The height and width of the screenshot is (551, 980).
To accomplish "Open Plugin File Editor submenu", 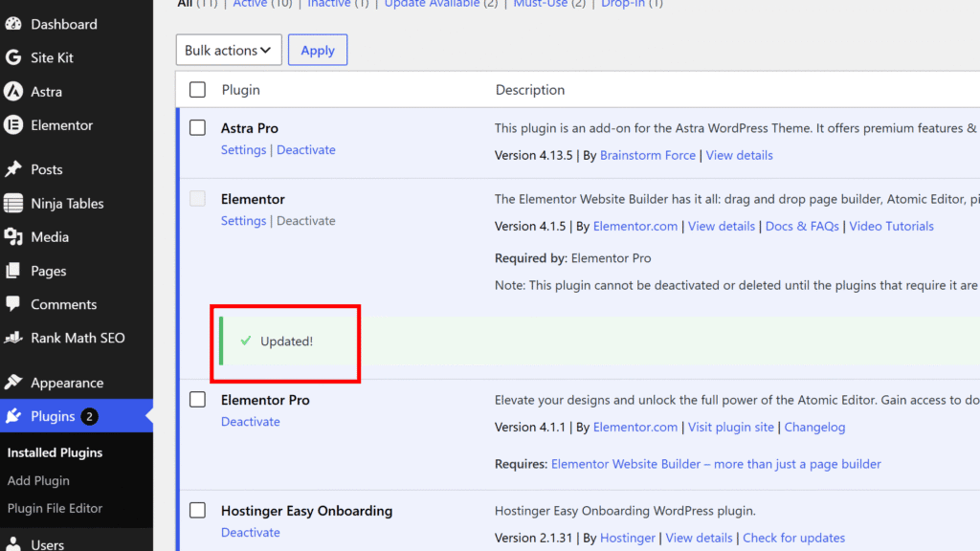I will [55, 508].
